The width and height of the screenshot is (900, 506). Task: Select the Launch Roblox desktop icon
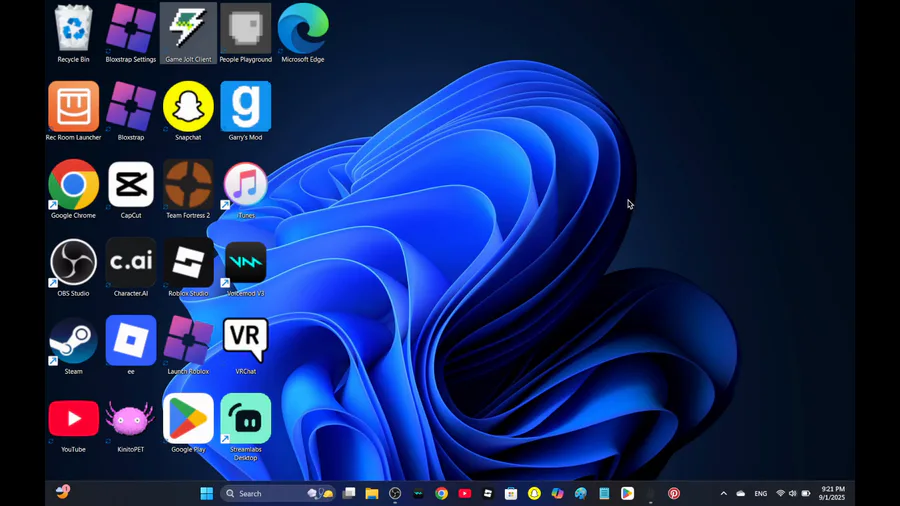point(188,345)
